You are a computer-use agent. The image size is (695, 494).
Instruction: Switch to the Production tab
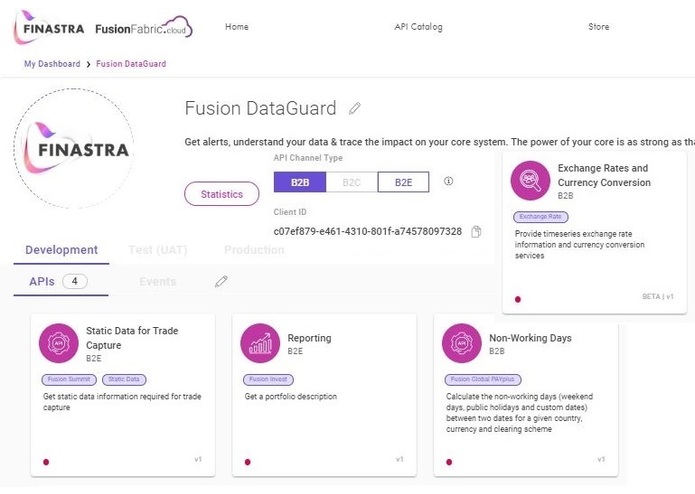(x=254, y=250)
